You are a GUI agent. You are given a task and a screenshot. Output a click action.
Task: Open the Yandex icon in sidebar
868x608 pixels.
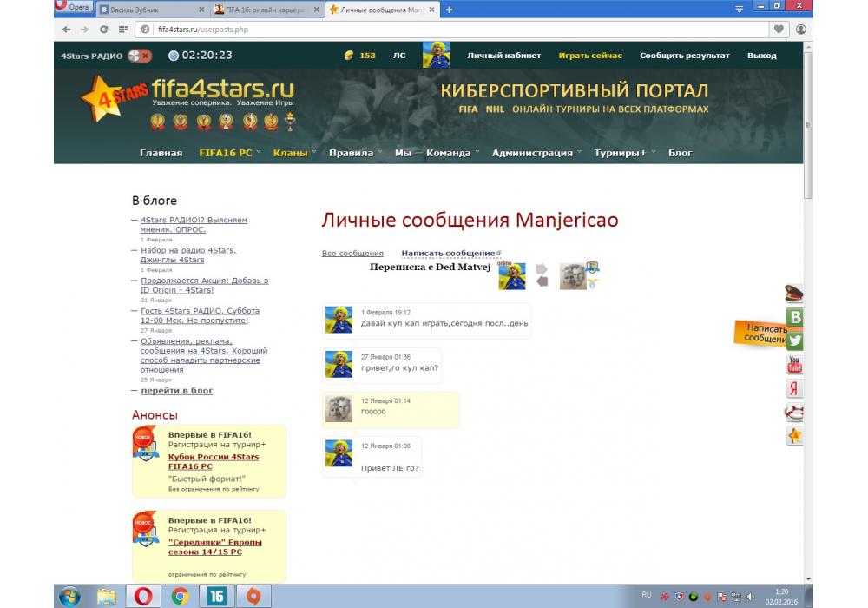click(x=794, y=388)
